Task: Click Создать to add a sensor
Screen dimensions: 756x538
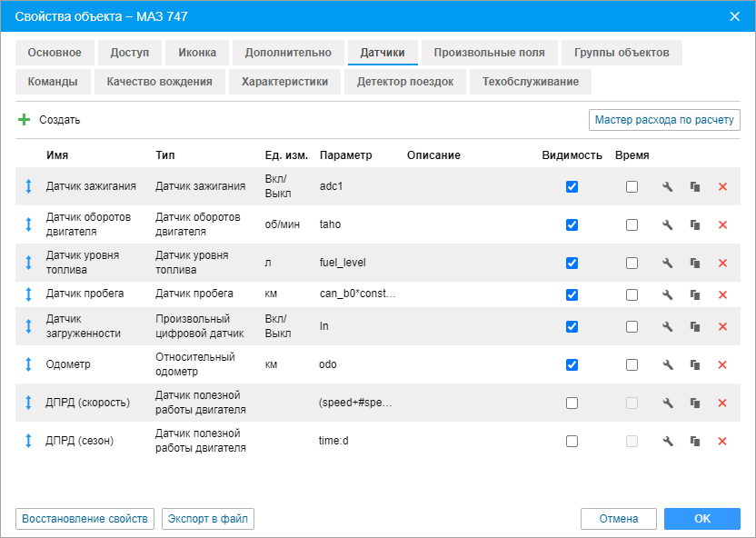Action: coord(49,120)
